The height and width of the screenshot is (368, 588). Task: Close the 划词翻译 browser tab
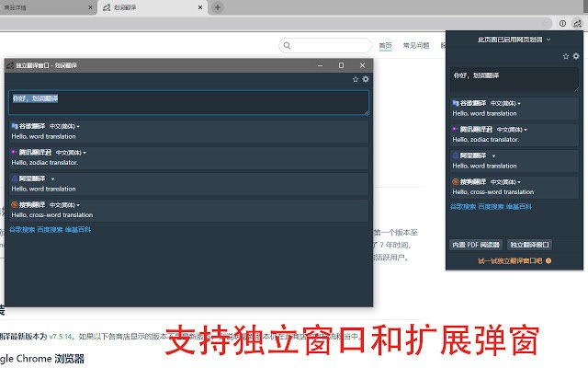(x=200, y=7)
